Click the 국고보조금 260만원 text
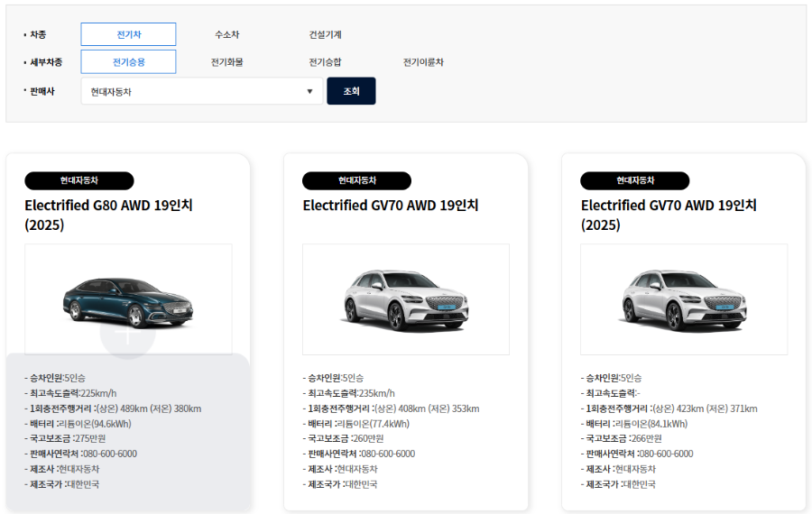This screenshot has height=514, width=812. [x=344, y=438]
